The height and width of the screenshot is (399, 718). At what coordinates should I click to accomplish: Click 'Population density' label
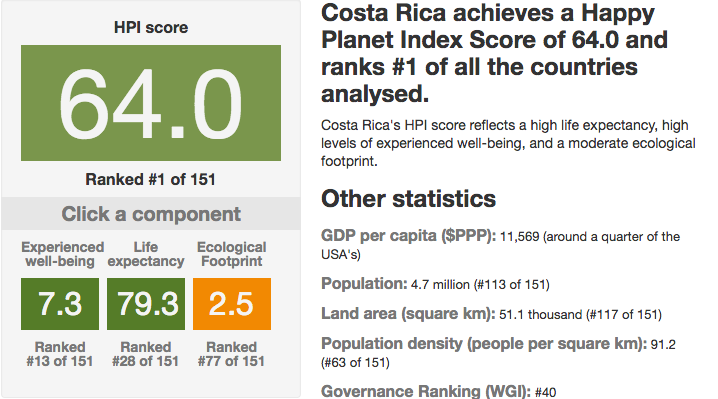(392, 344)
